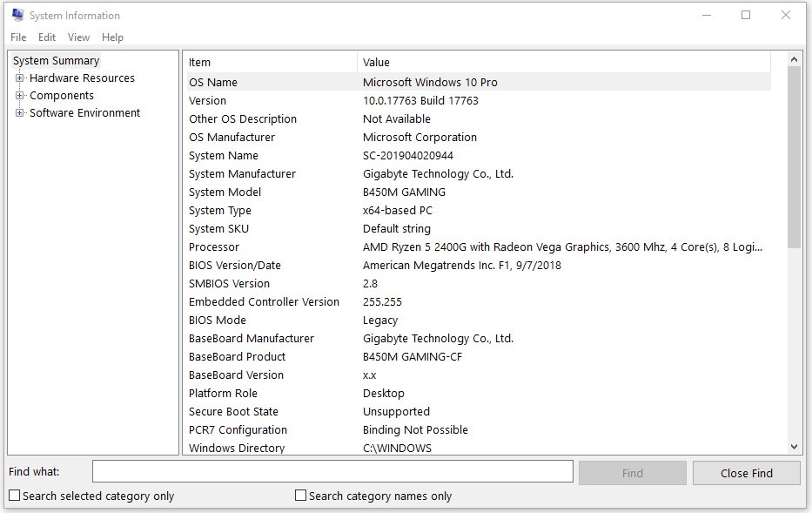Select the Hardware Resources category
This screenshot has height=513, width=812.
82,78
